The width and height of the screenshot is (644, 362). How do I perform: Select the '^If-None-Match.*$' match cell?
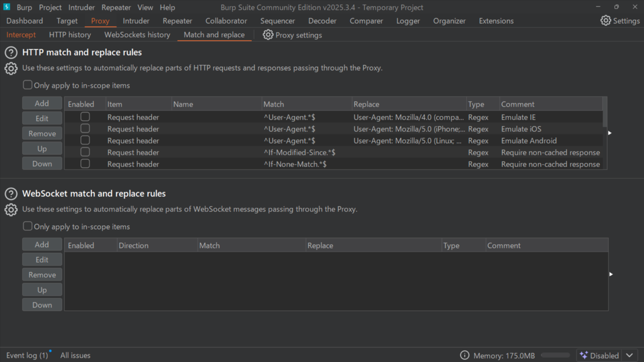pyautogui.click(x=306, y=164)
